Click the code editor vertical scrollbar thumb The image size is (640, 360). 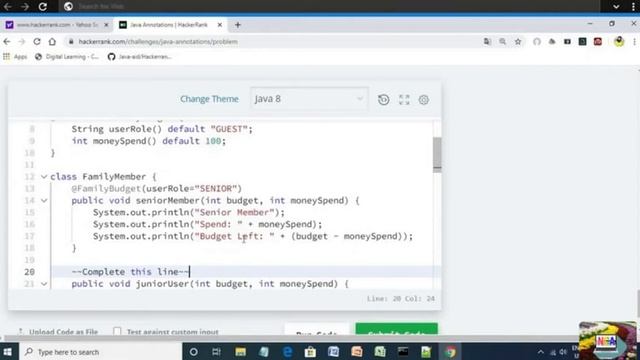(437, 154)
